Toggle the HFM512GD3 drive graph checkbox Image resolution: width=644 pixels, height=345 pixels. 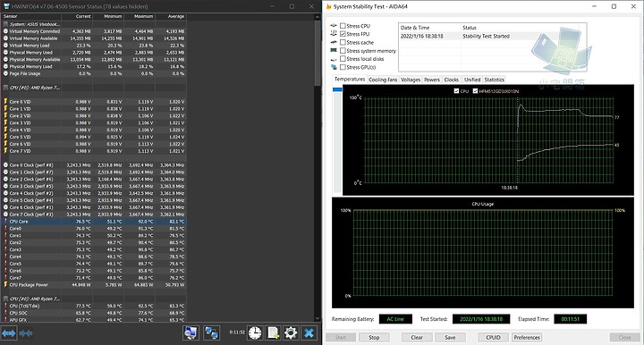[475, 91]
